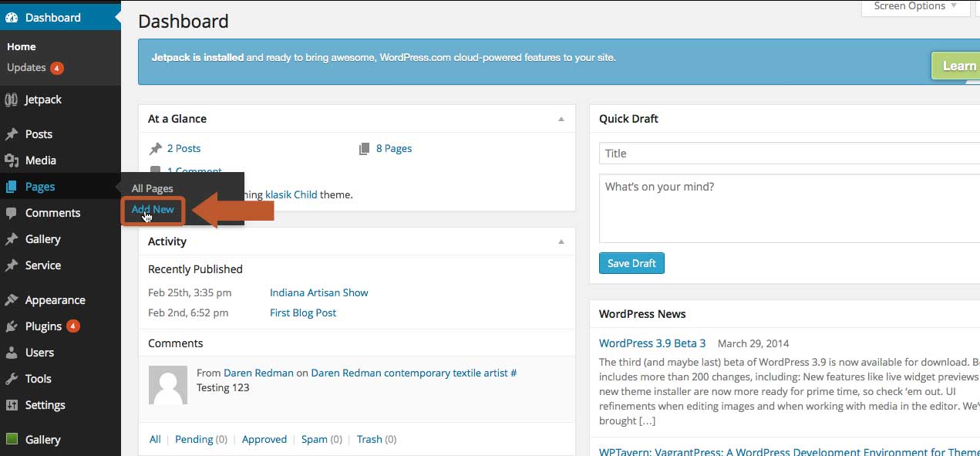Click the What's on your mind text area
The height and width of the screenshot is (456, 980).
tap(790, 208)
